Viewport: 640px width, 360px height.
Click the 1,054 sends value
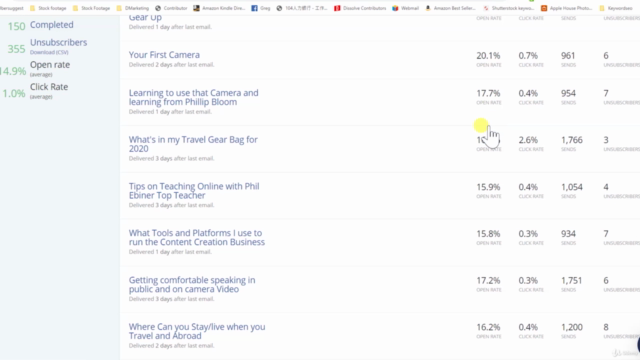[572, 187]
